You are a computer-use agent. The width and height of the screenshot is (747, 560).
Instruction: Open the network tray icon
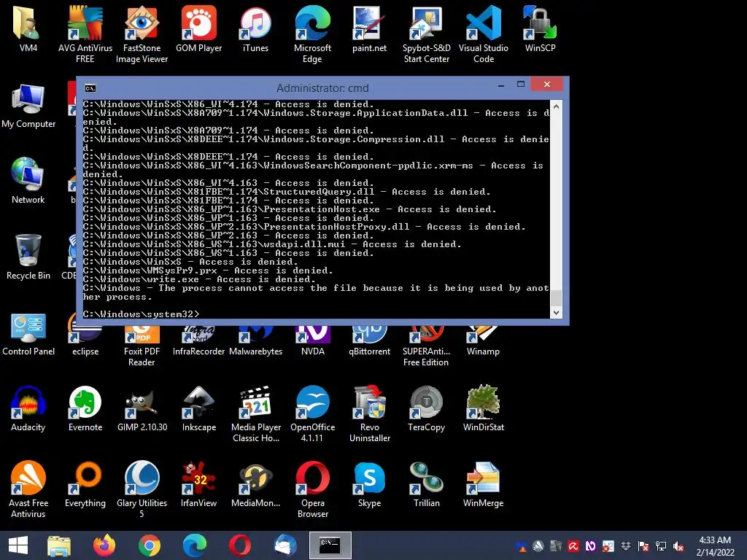click(661, 546)
